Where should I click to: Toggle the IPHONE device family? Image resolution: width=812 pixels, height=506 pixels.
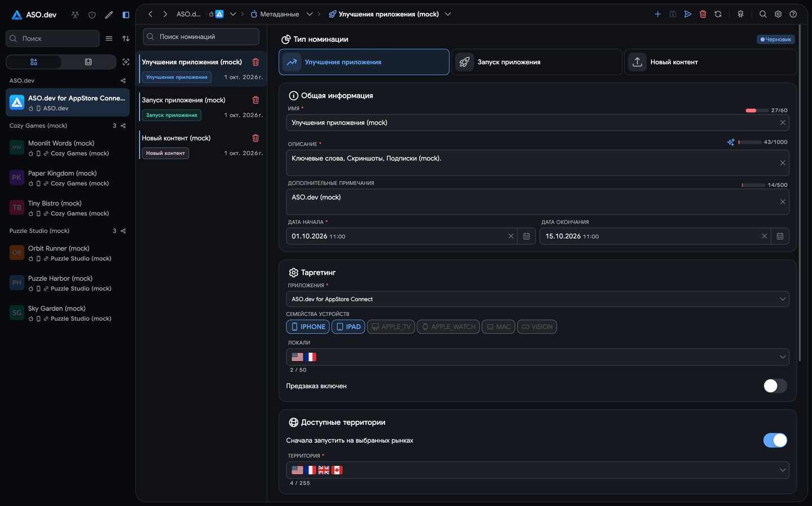[x=308, y=327]
